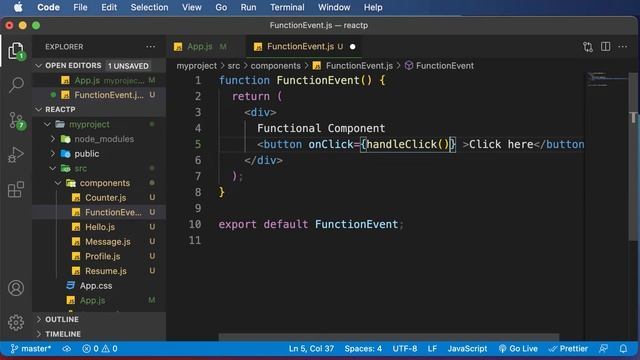Open the Extensions view
The height and width of the screenshot is (360, 640).
pyautogui.click(x=16, y=190)
